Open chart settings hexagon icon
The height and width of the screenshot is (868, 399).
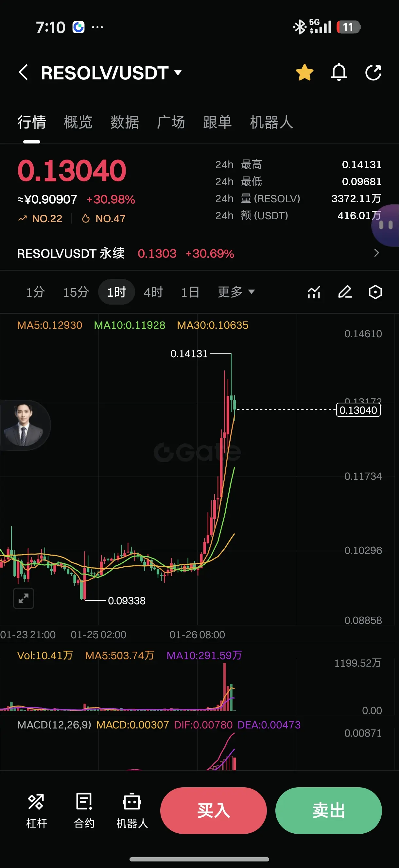pos(375,292)
